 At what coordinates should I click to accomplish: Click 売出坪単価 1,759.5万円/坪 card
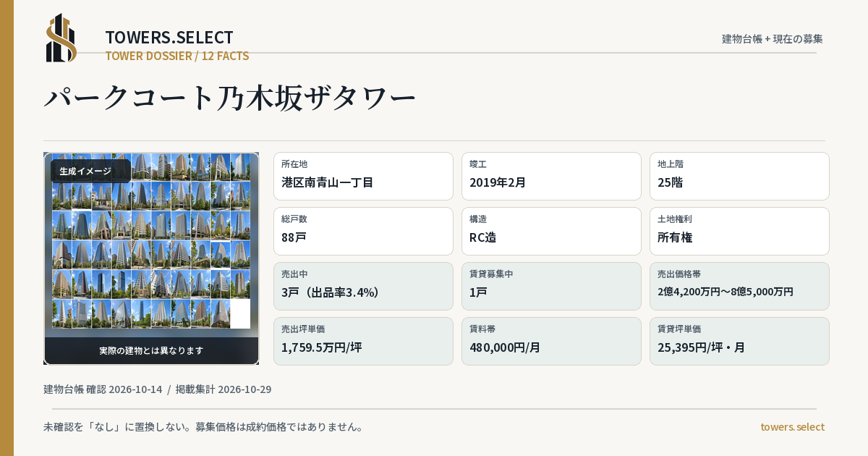click(363, 341)
